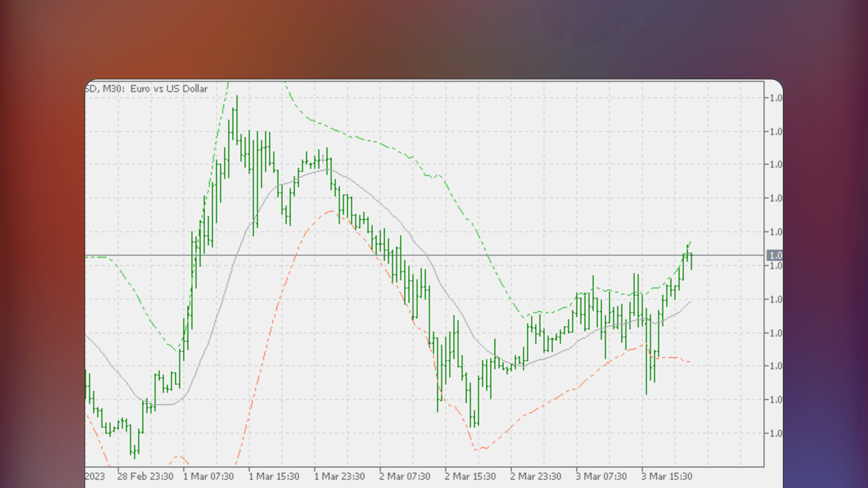Select the horizontal bid price line
Screen dimensions: 868x488
point(573,255)
